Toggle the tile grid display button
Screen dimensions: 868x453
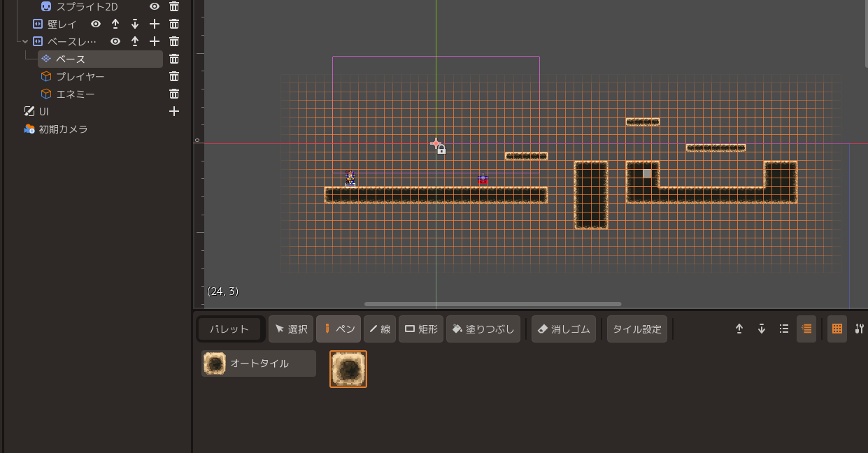[837, 329]
